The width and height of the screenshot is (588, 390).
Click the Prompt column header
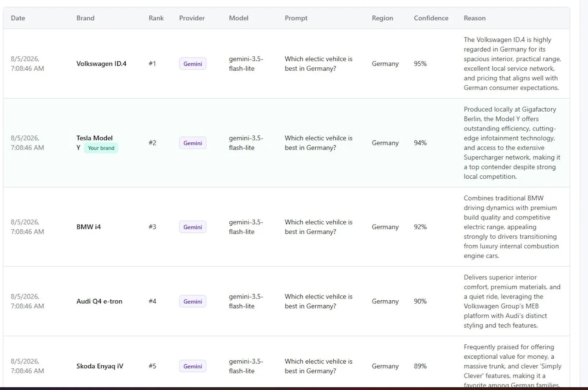296,18
